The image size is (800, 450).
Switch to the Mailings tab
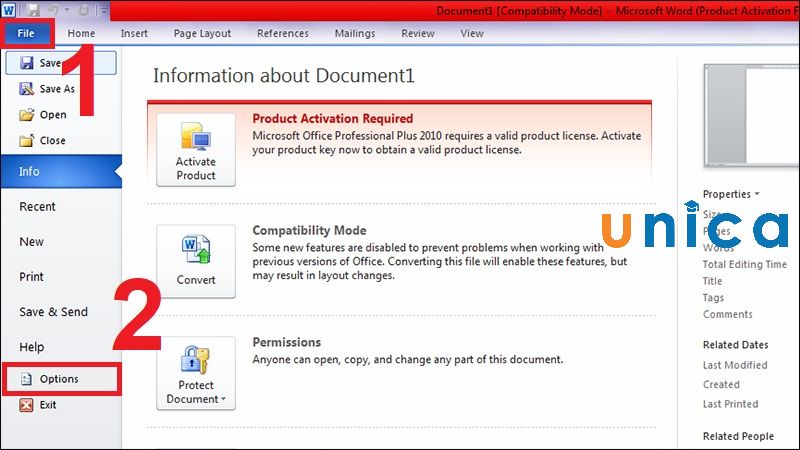click(355, 33)
